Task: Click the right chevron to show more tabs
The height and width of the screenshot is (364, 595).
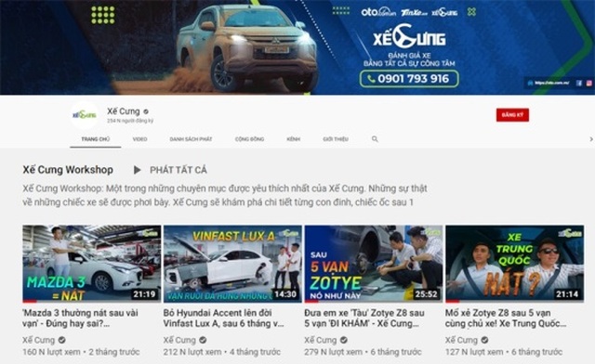Action: (591, 139)
